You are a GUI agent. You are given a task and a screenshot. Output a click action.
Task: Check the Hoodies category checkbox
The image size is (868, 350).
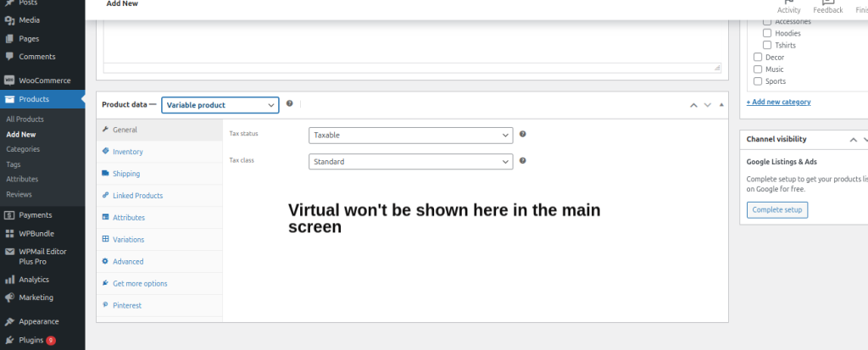pos(767,33)
